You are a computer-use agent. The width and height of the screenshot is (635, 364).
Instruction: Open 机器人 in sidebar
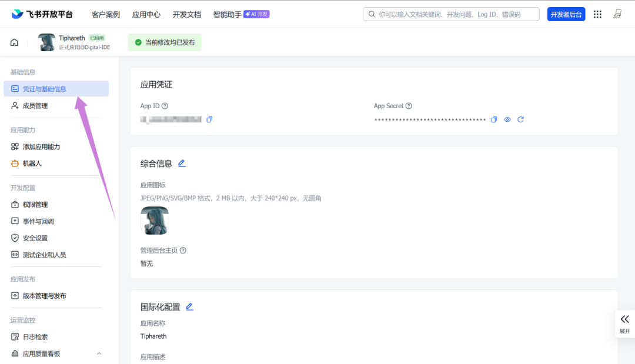point(32,163)
